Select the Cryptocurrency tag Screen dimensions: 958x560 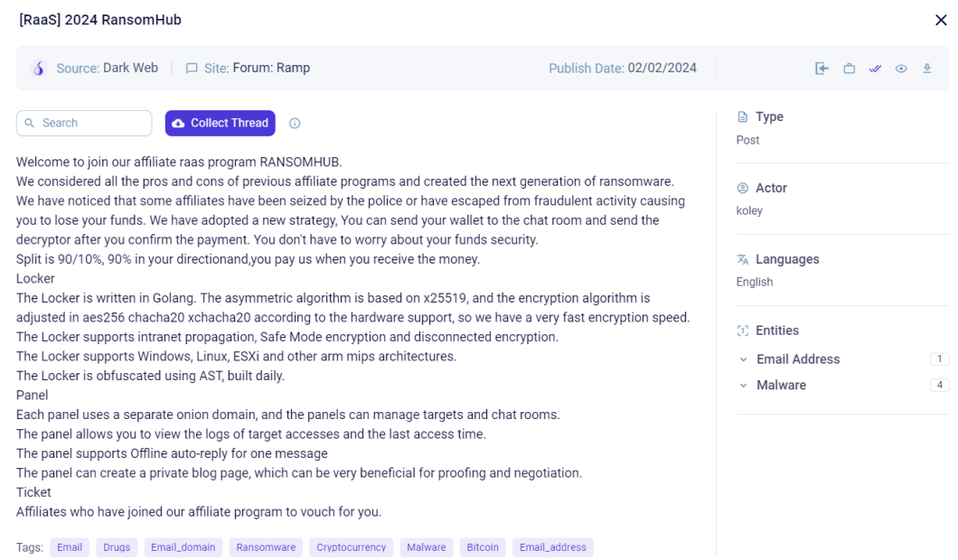pos(352,547)
